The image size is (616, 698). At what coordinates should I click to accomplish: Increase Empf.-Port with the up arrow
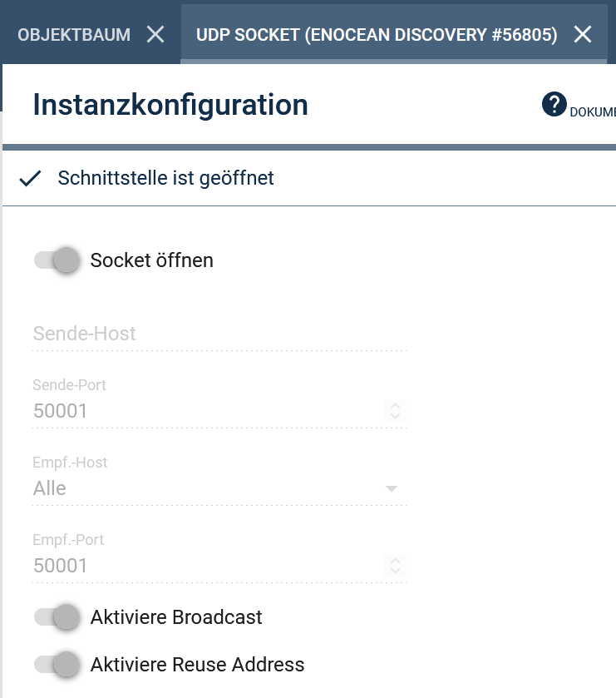(395, 561)
